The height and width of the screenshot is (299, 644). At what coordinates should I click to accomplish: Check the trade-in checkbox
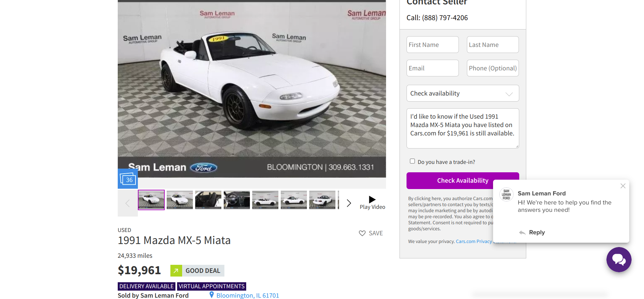[x=412, y=161]
